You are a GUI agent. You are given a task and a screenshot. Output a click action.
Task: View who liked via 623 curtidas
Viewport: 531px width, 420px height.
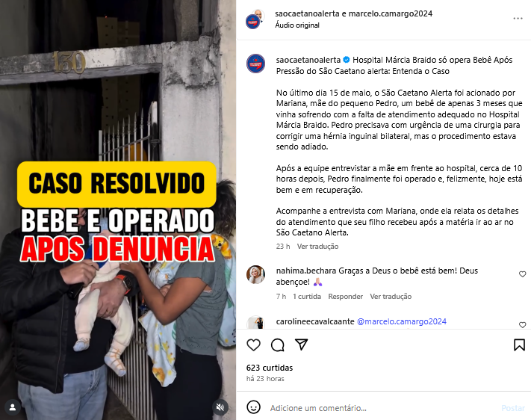click(x=270, y=368)
